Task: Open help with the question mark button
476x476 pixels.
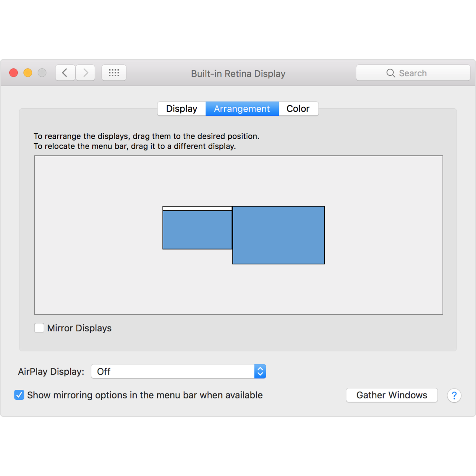Action: 454,395
